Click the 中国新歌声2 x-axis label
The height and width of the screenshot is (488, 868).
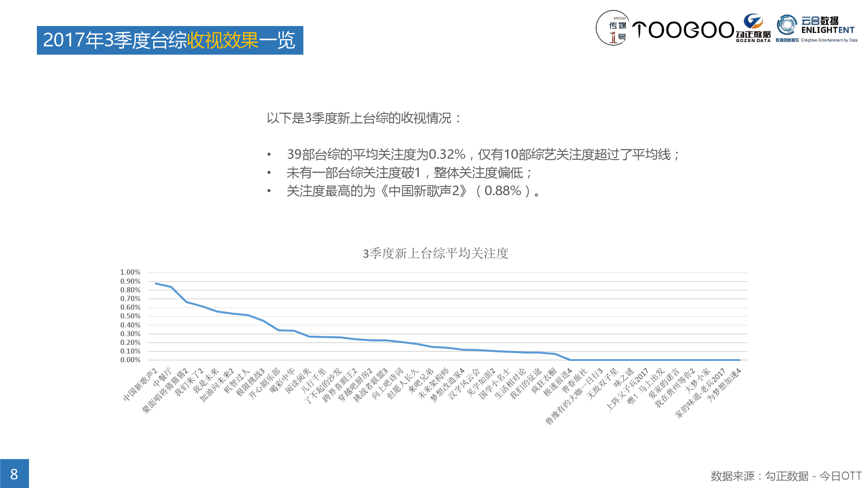click(141, 385)
